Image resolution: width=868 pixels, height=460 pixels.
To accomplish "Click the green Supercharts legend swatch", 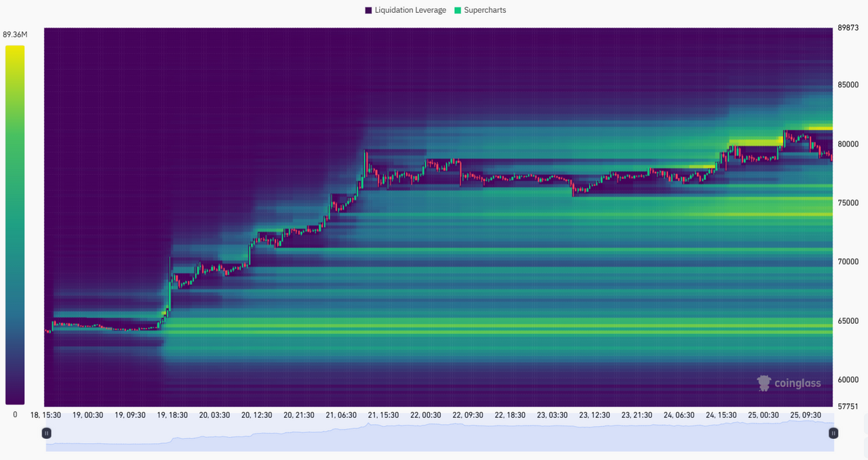I will 457,10.
